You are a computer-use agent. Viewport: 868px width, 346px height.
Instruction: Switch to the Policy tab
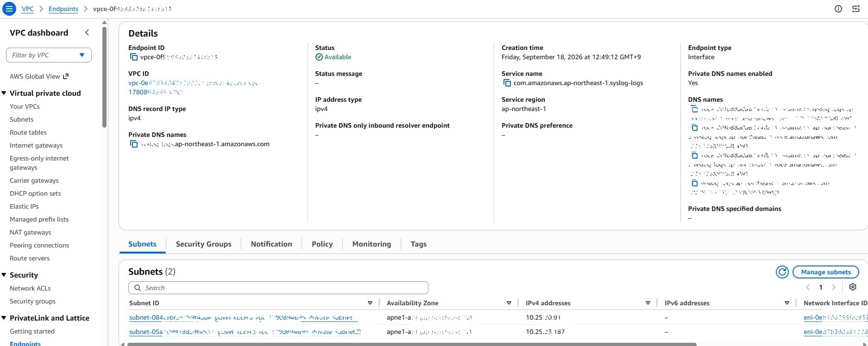tap(322, 244)
